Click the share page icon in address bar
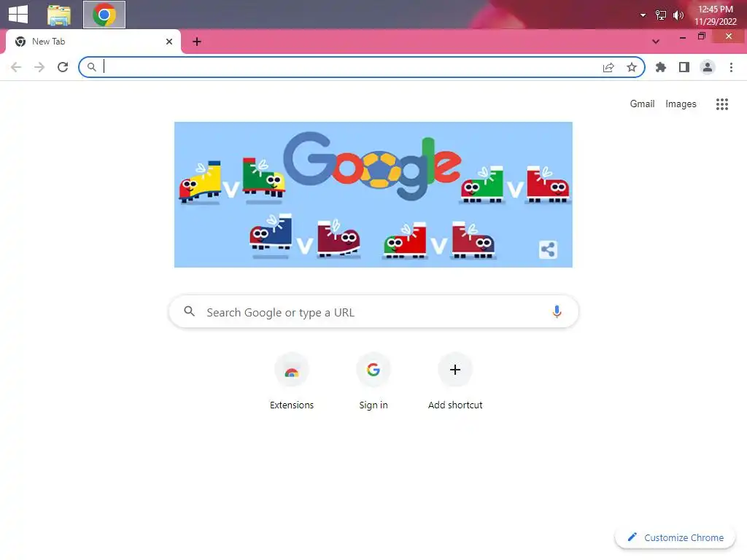The height and width of the screenshot is (560, 747). (x=608, y=68)
